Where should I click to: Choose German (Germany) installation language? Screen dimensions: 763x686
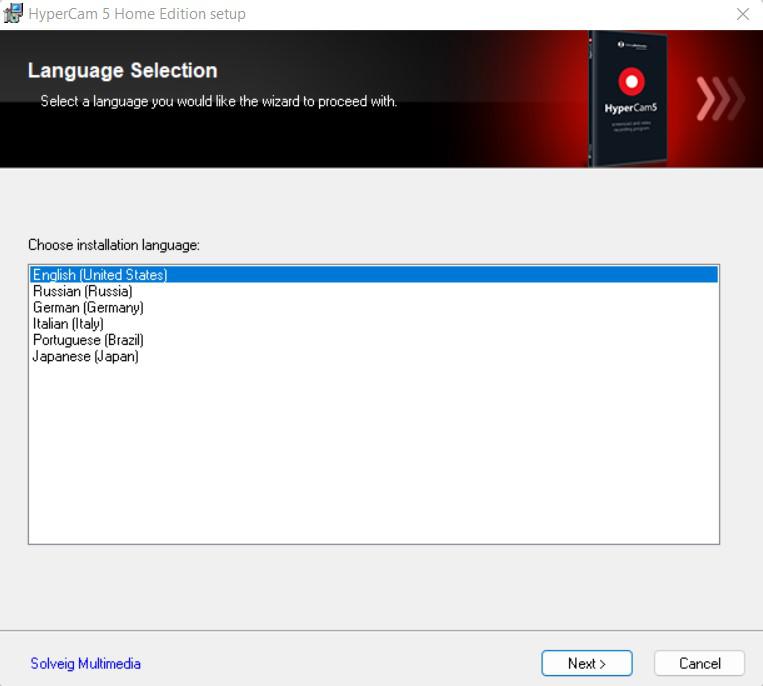374,307
